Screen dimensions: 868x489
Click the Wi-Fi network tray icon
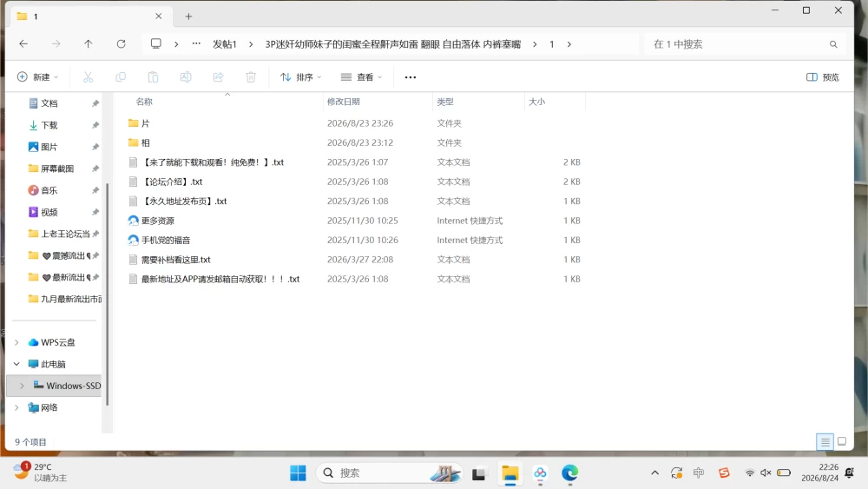tap(750, 473)
